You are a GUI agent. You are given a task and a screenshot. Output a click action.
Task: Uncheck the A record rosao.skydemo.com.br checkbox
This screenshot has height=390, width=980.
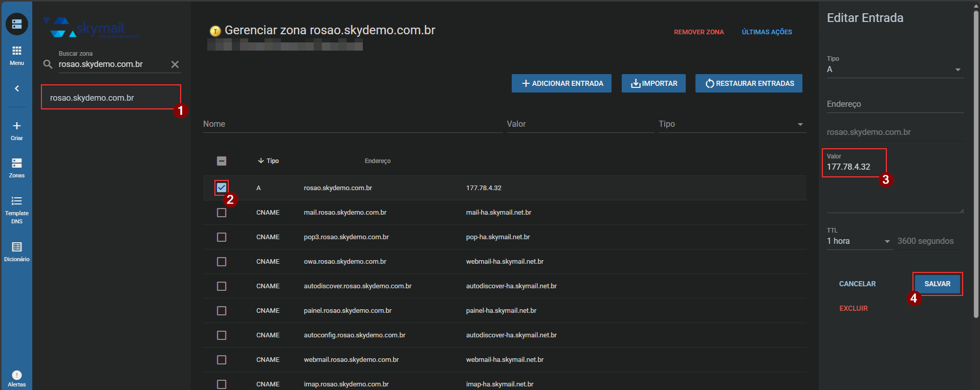(x=222, y=188)
